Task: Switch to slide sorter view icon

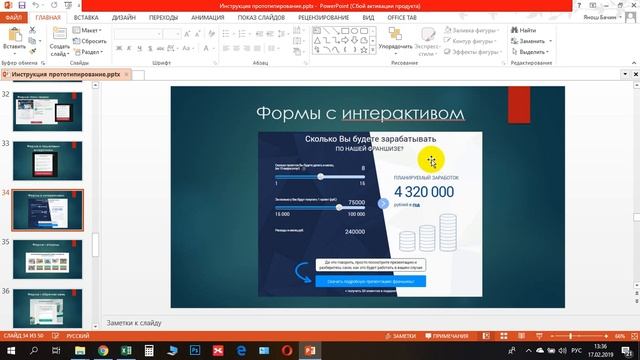Action: click(x=504, y=336)
